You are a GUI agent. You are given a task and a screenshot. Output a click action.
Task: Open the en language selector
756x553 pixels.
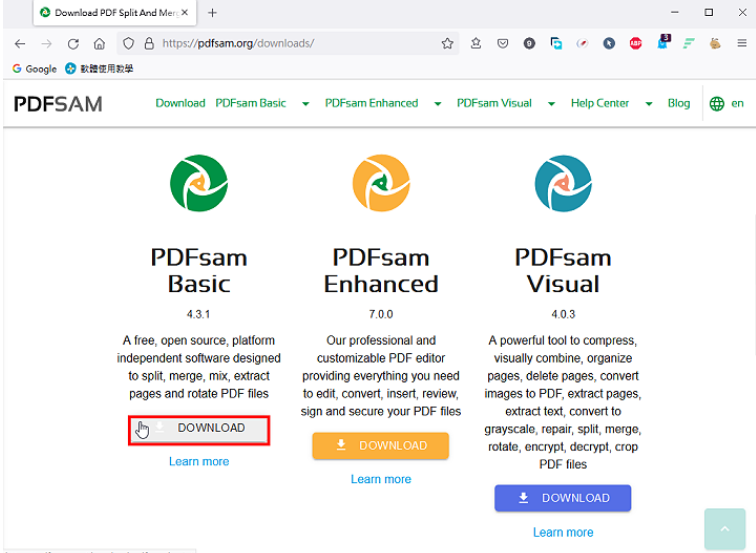coord(737,103)
